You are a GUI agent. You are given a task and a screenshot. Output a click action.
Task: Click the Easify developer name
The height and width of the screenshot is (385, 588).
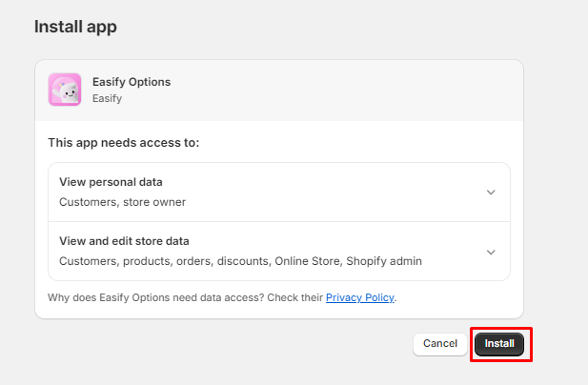tap(108, 98)
